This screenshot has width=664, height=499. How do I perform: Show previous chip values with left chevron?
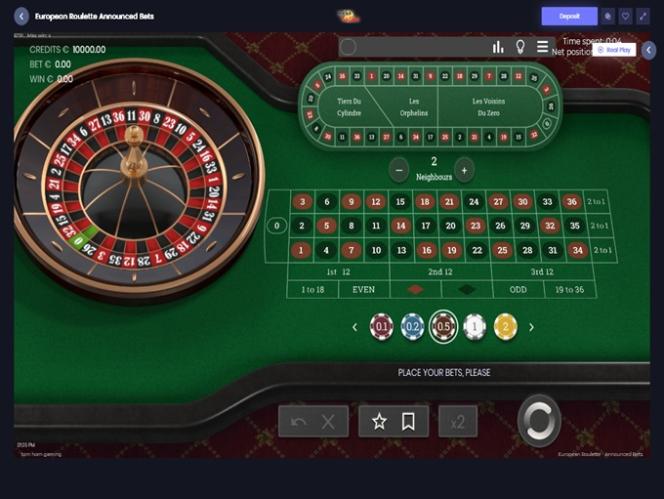(x=355, y=327)
